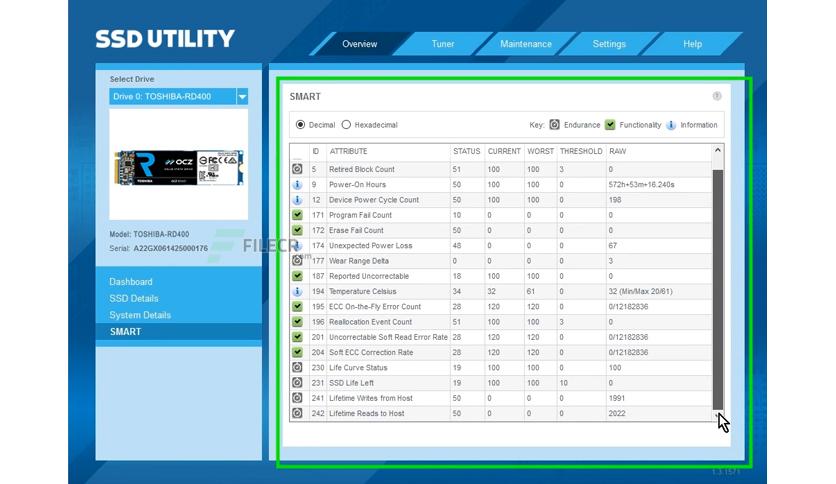Image resolution: width=836 pixels, height=484 pixels.
Task: Open the Maintenance tab
Action: [x=526, y=44]
